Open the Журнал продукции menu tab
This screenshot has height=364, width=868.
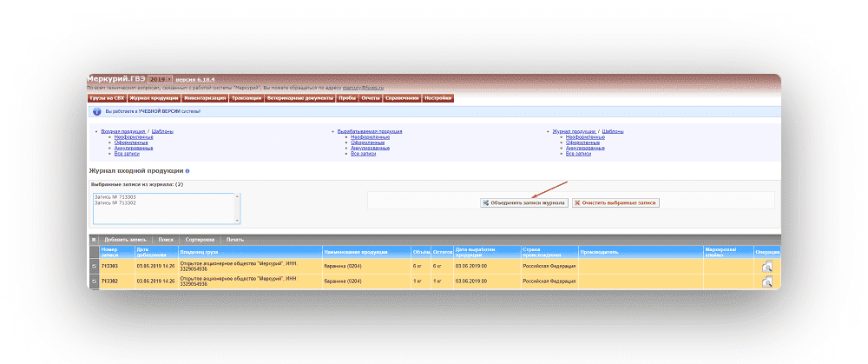(x=154, y=98)
